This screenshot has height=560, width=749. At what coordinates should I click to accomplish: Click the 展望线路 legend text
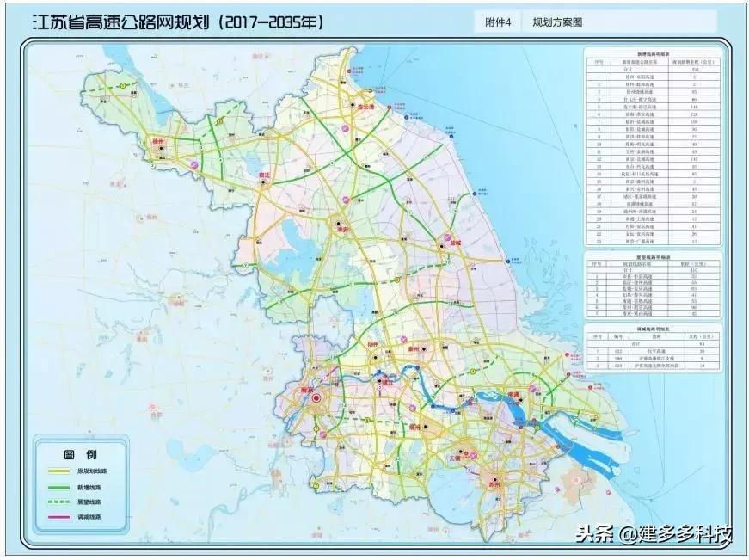pyautogui.click(x=89, y=502)
